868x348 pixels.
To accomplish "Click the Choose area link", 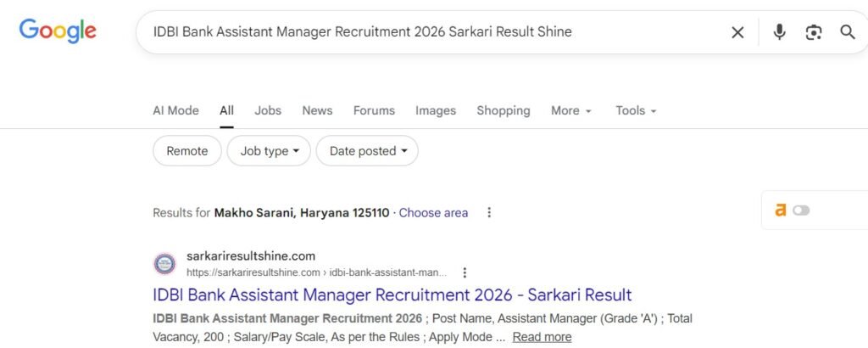I will point(433,213).
